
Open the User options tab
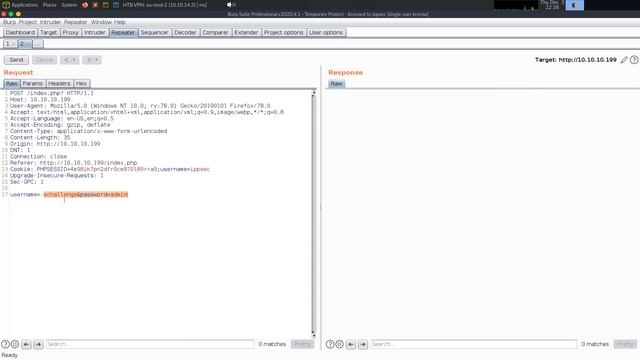point(326,32)
